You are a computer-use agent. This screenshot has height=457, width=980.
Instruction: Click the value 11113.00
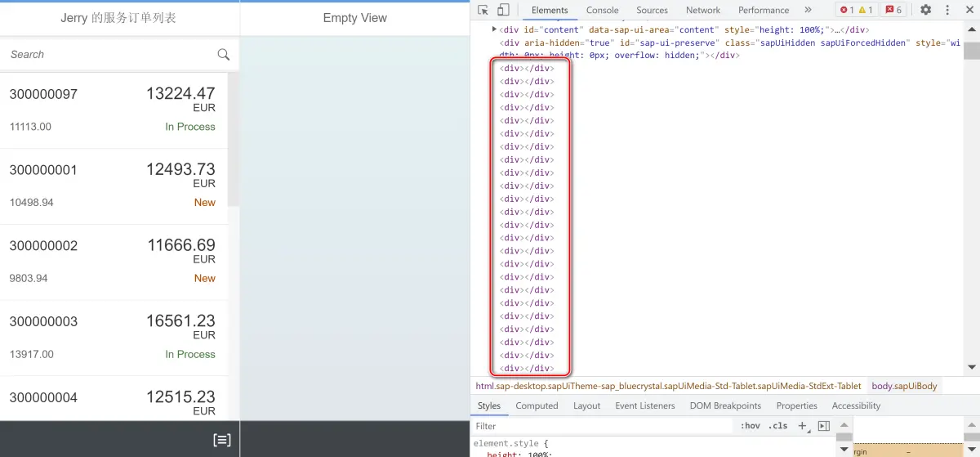(30, 127)
